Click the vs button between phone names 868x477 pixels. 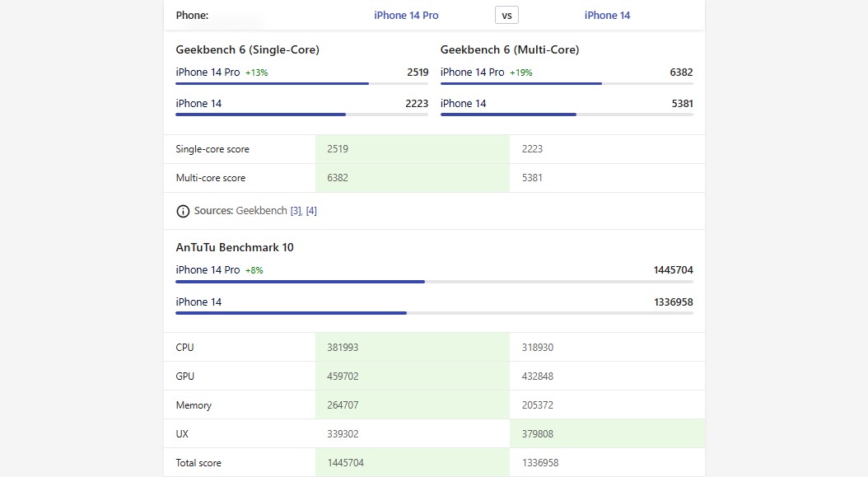tap(506, 16)
